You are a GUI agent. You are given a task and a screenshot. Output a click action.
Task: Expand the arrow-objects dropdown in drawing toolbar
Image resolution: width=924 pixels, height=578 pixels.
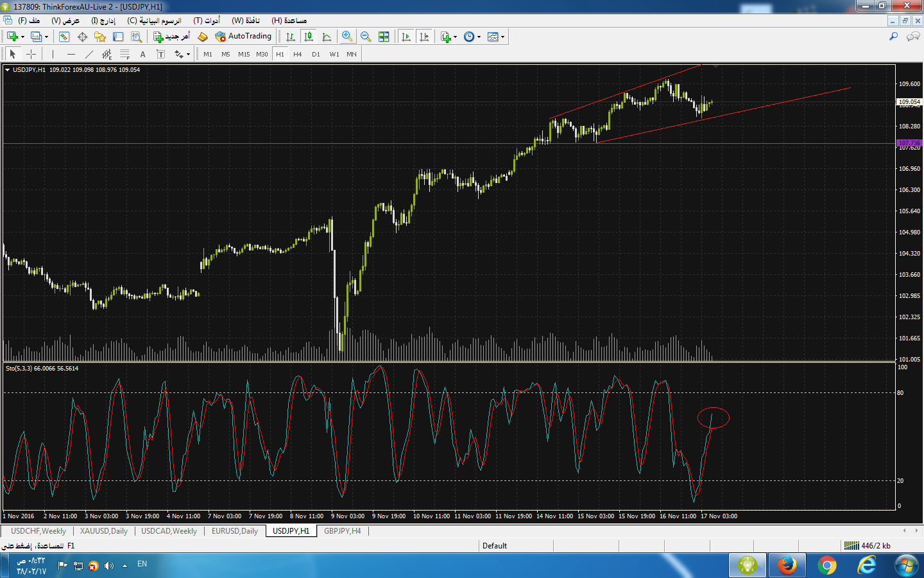click(188, 55)
